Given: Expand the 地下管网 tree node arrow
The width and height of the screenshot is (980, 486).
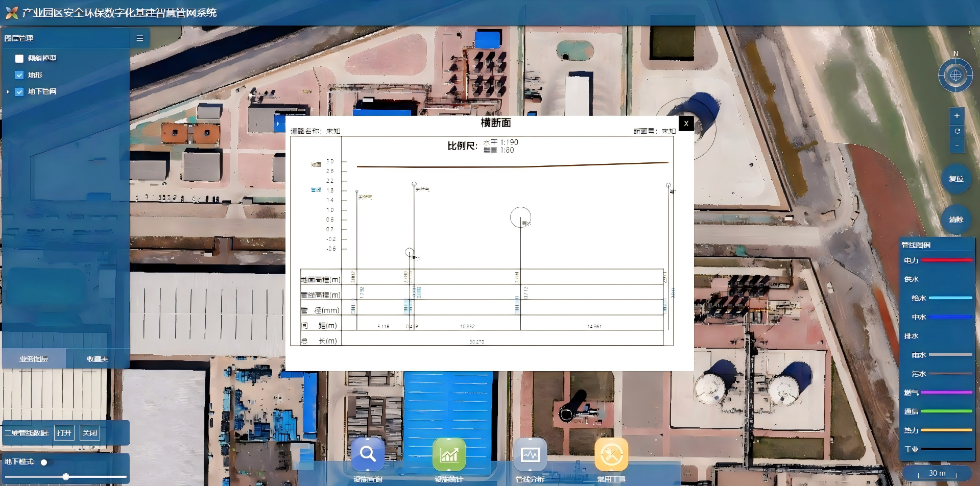Looking at the screenshot, I should (8, 92).
